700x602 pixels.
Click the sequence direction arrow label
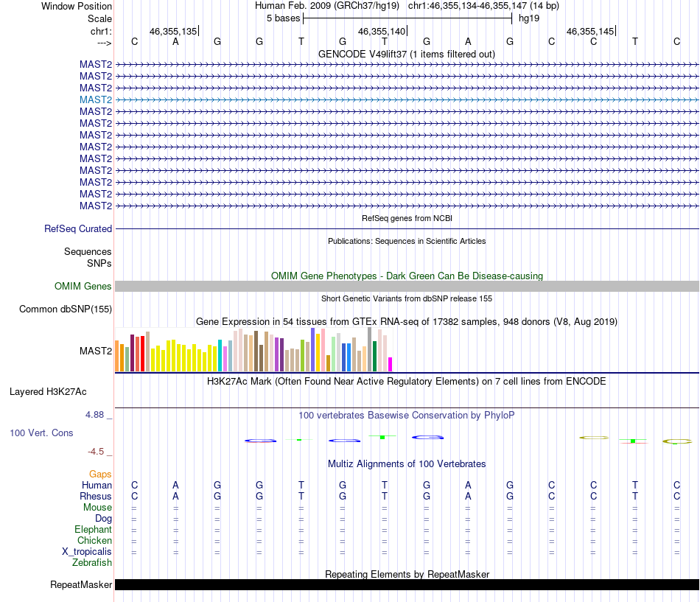(105, 43)
